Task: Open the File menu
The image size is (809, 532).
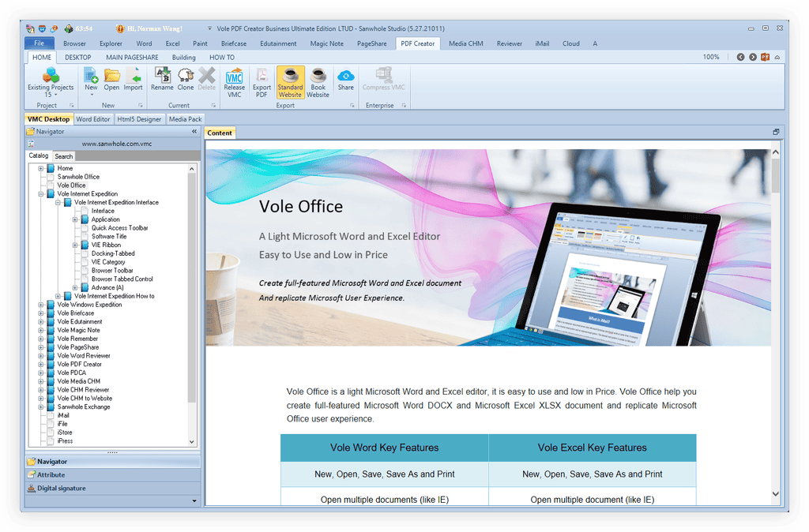Action: [x=40, y=43]
